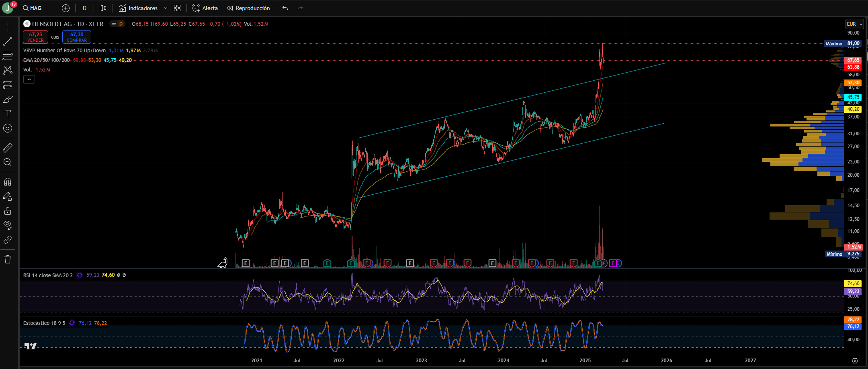
Task: Open the HAG symbol search field
Action: (x=33, y=8)
